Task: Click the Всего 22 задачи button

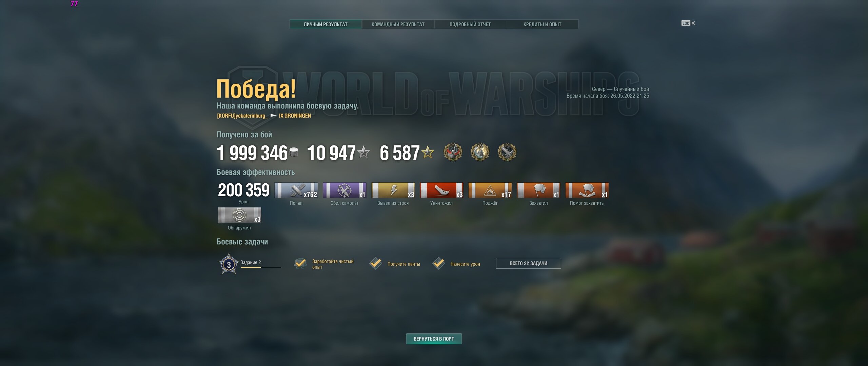Action: (x=528, y=263)
